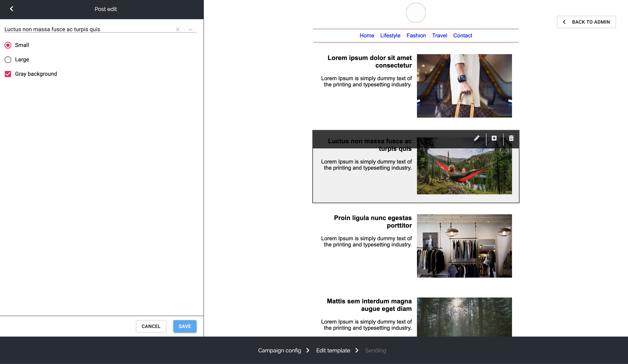Open the Home nav link
This screenshot has height=364, width=628.
pos(367,35)
